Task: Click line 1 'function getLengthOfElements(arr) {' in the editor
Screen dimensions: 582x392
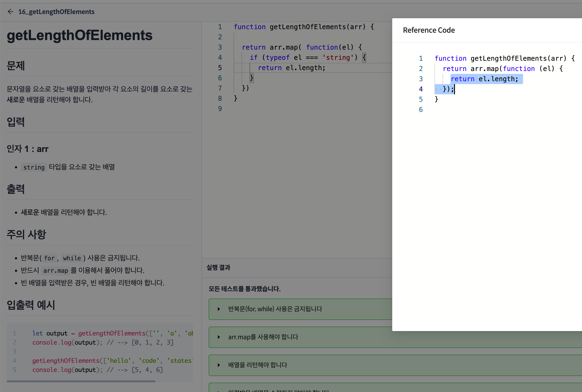Action: (x=304, y=27)
